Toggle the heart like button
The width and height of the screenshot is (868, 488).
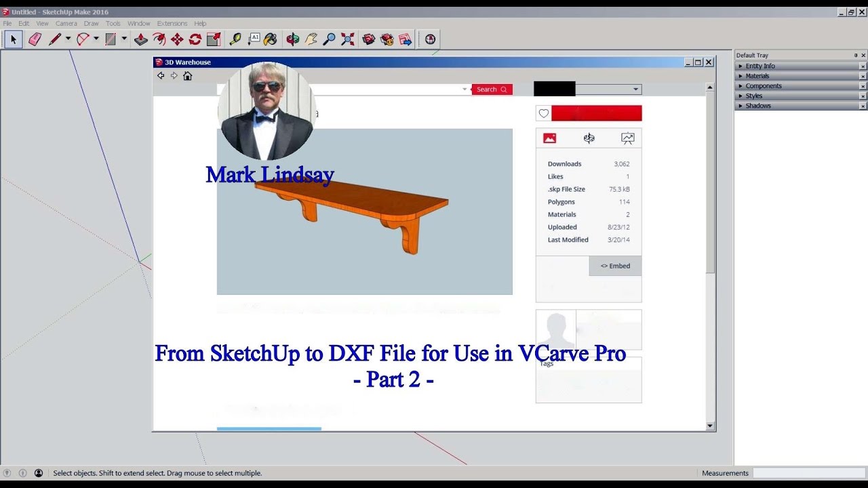(543, 113)
